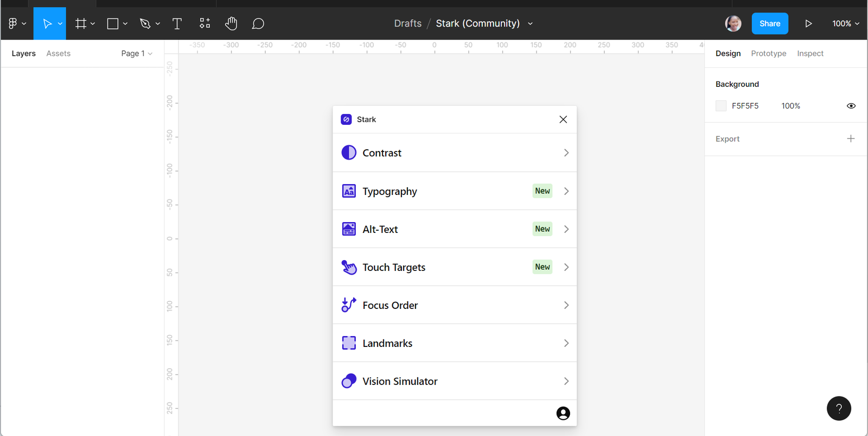Click the Export section label
Image resolution: width=868 pixels, height=436 pixels.
pos(727,139)
